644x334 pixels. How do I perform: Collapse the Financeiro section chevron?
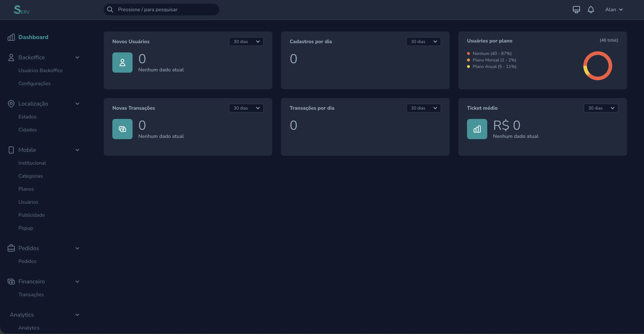[77, 282]
